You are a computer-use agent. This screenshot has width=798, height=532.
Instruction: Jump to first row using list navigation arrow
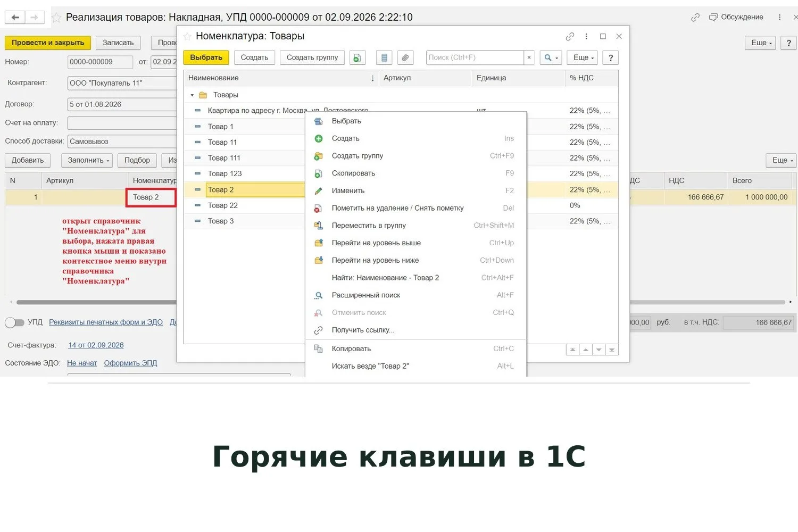point(572,350)
